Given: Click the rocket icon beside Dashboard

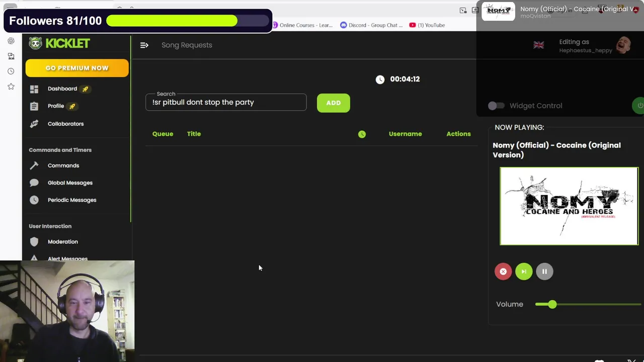Looking at the screenshot, I should click(85, 89).
